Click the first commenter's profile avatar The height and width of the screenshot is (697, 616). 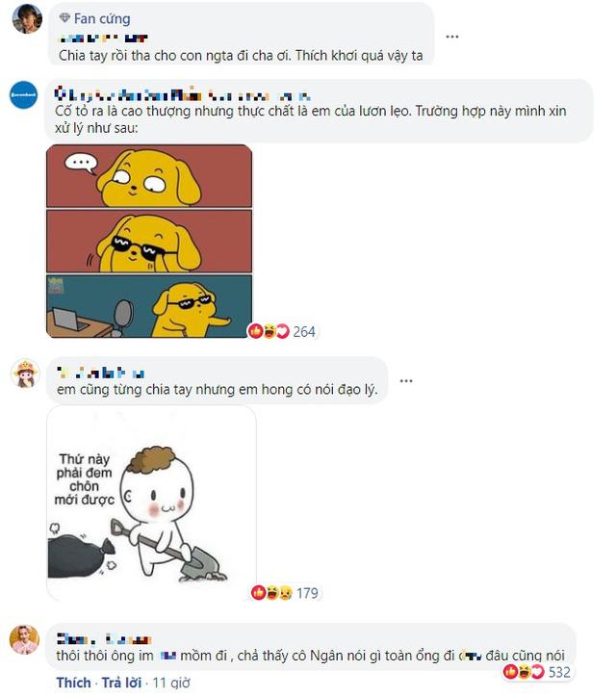coord(26,19)
